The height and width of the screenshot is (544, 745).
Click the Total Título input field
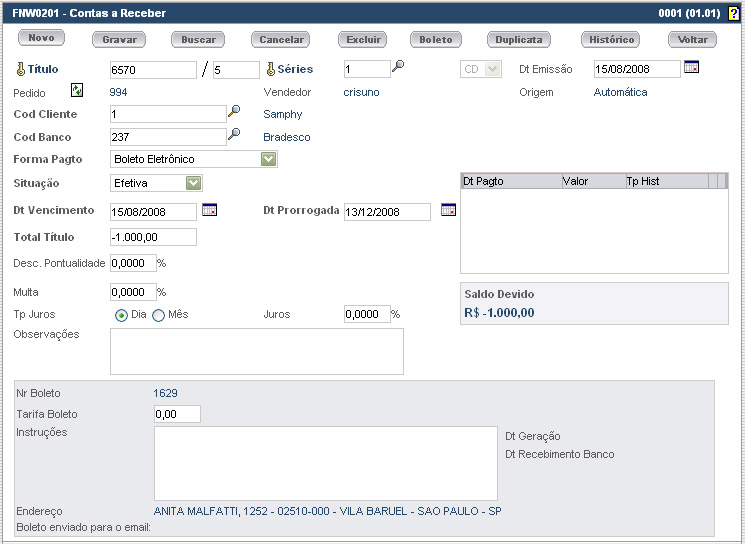[x=153, y=237]
